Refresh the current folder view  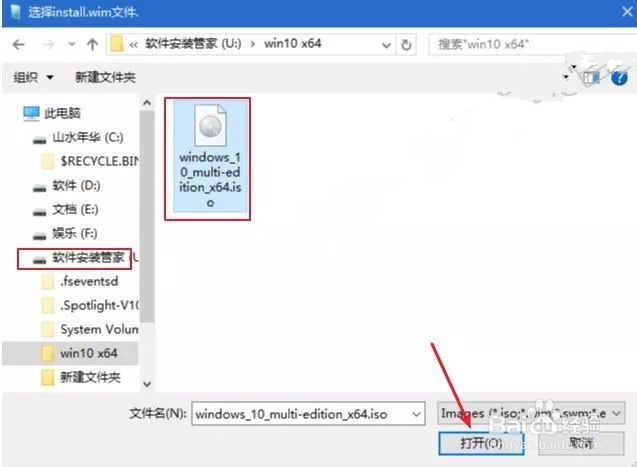click(406, 45)
